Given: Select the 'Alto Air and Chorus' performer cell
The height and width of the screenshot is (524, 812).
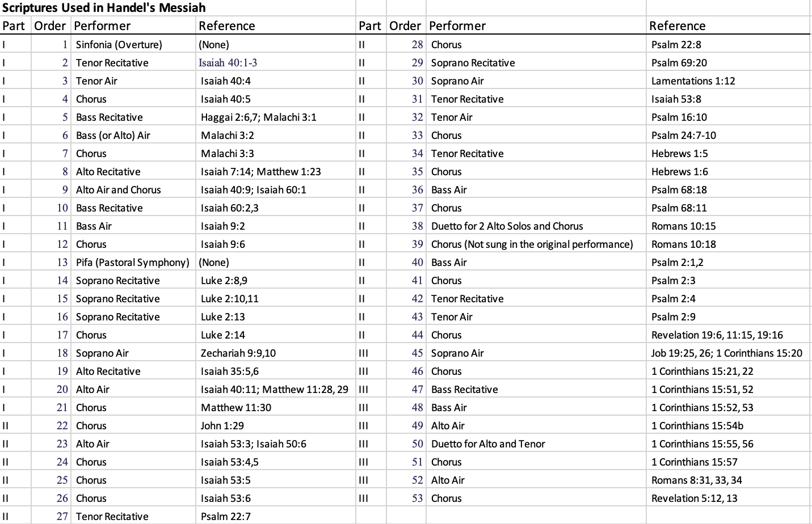Looking at the screenshot, I should click(118, 190).
